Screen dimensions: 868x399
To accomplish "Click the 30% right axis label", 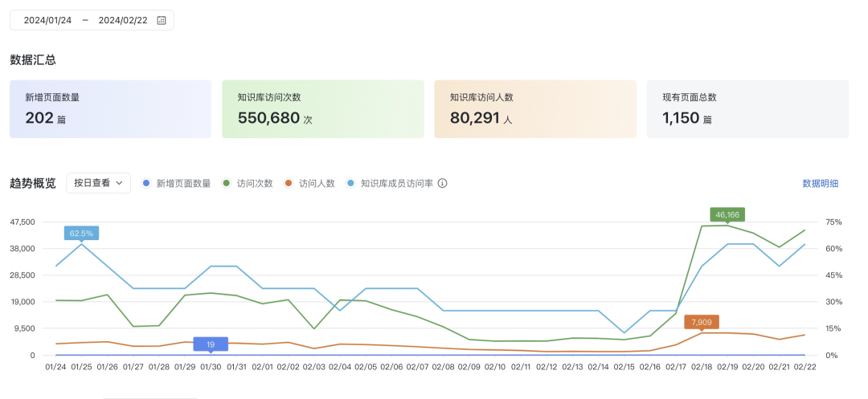I will tap(833, 302).
